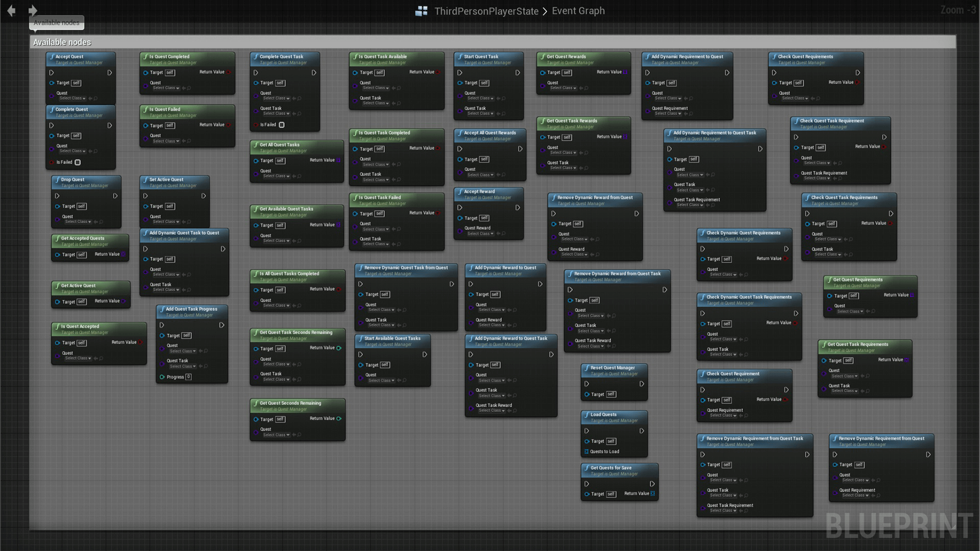Click Get Active Quest Target pin
The width and height of the screenshot is (980, 551).
pos(57,302)
